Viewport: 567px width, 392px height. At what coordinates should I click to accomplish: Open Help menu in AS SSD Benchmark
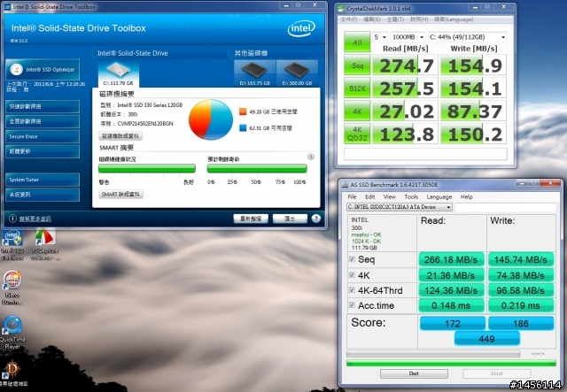click(466, 197)
